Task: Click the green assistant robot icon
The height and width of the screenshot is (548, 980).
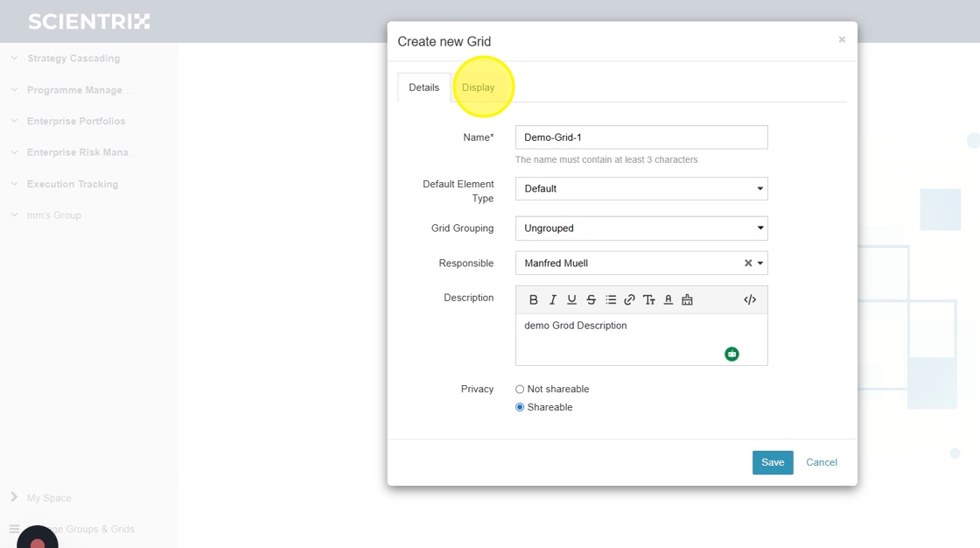Action: pos(731,354)
